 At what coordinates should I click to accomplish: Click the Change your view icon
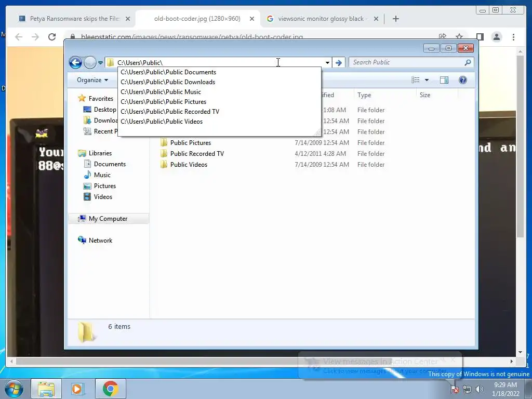(x=415, y=80)
